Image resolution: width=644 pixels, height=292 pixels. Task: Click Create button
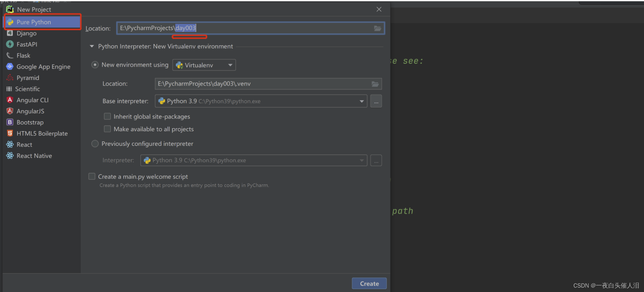(x=369, y=284)
